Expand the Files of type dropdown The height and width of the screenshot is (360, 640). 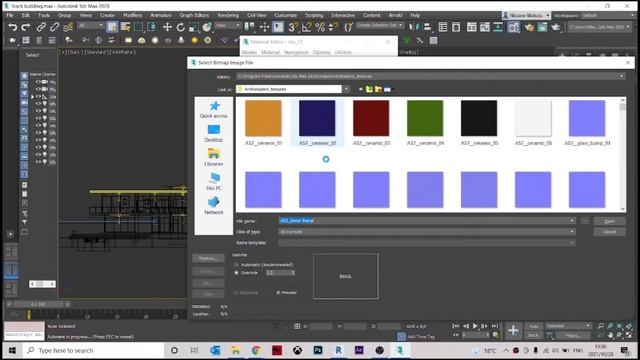(x=572, y=232)
